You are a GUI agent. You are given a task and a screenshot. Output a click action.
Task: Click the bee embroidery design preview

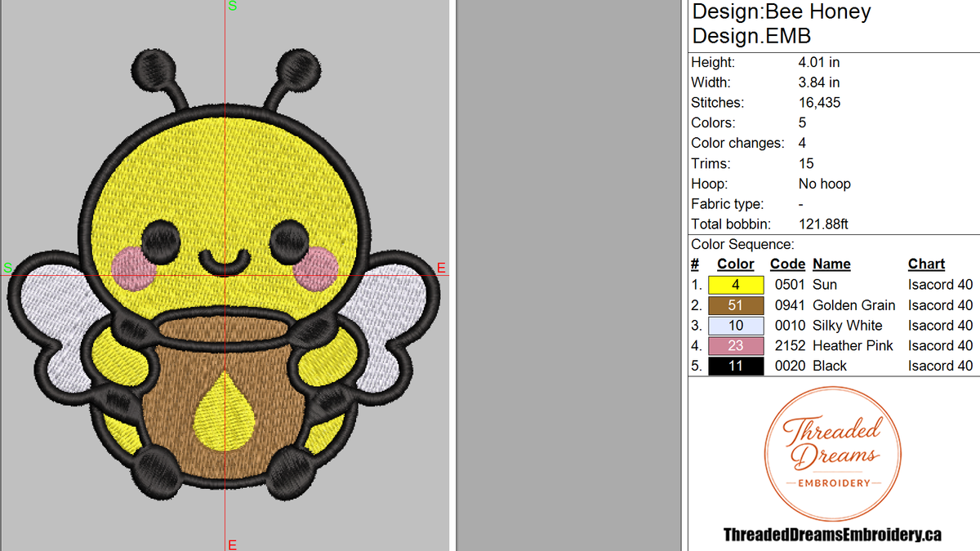(225, 276)
